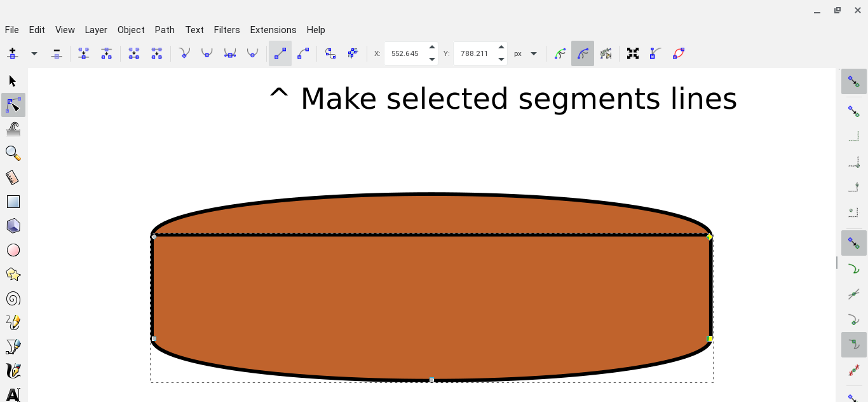Convert selected object's stroke to paths
The image size is (868, 402).
click(353, 53)
